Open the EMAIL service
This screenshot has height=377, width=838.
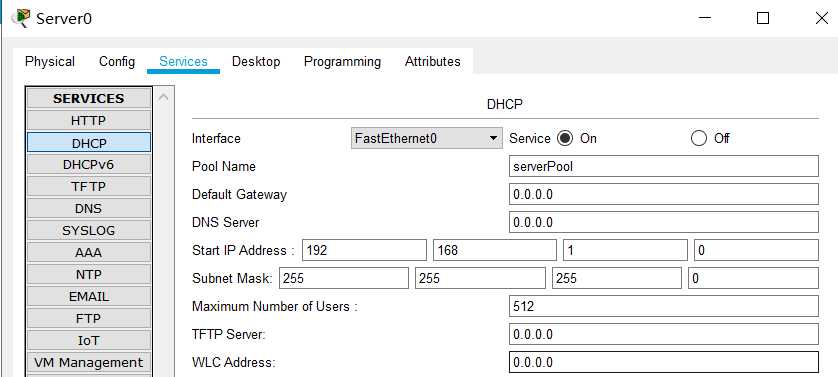point(89,296)
